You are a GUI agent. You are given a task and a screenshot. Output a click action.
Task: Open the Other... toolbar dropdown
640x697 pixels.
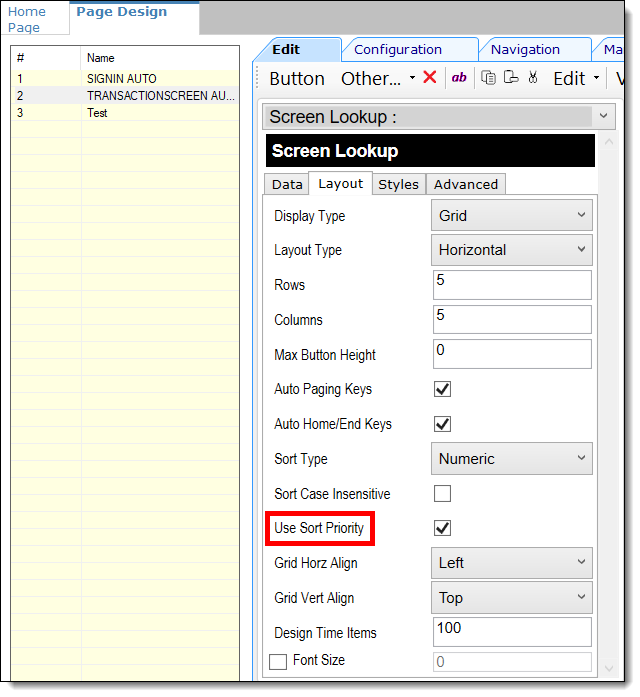click(378, 79)
